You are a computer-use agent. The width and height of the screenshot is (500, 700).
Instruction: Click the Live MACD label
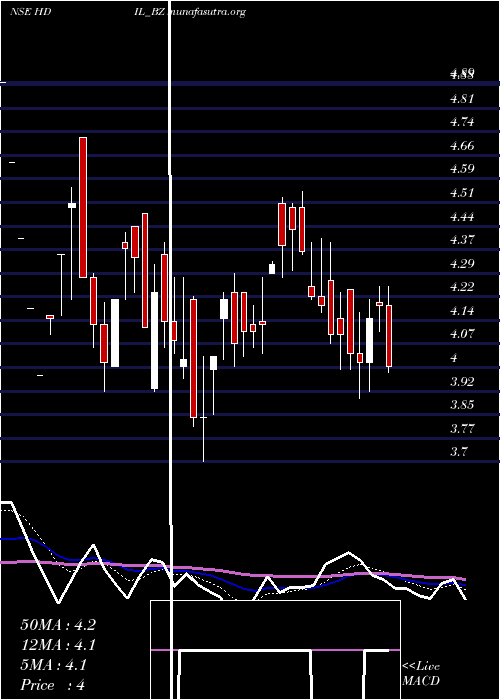(421, 674)
